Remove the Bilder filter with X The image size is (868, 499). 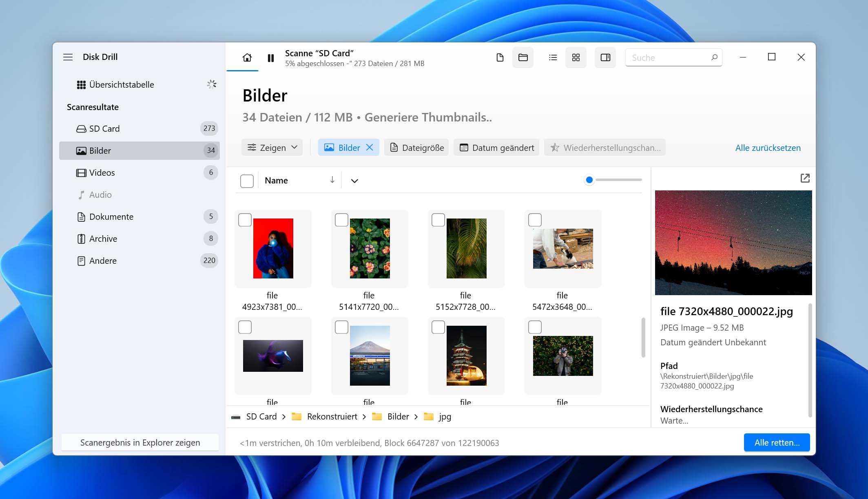370,147
